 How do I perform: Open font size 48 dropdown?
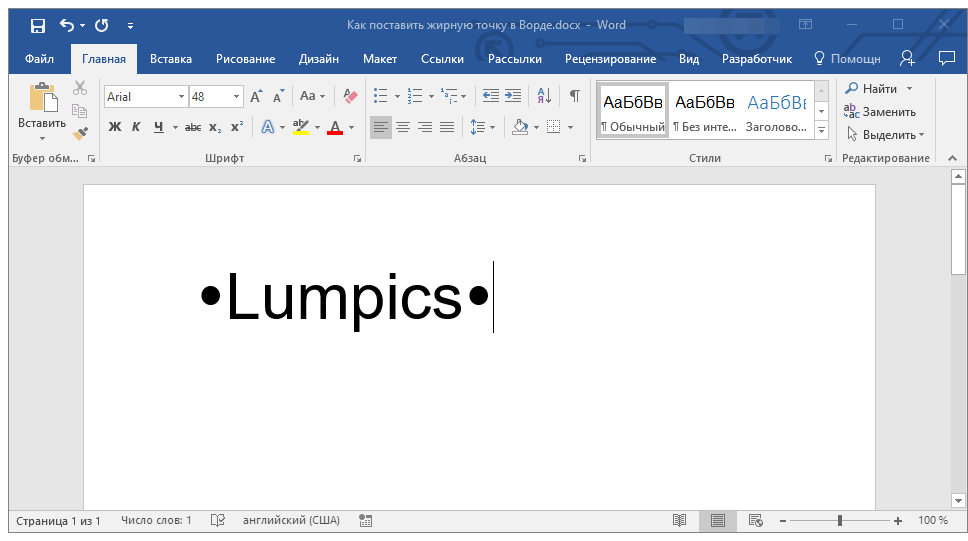[x=236, y=97]
